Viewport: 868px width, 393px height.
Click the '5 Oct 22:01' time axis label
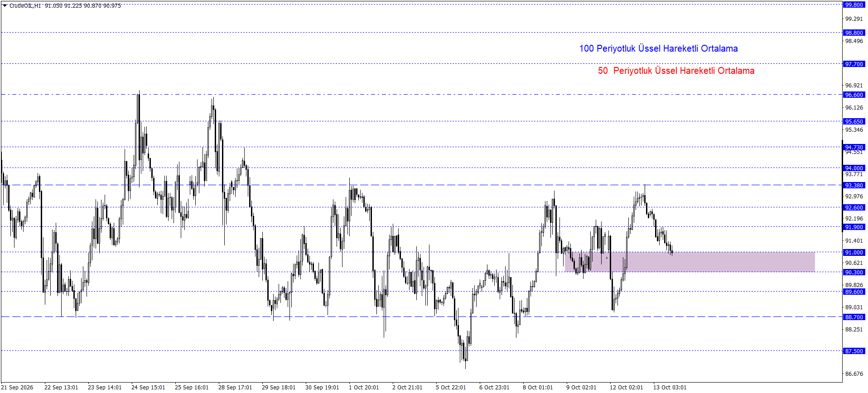coord(451,387)
